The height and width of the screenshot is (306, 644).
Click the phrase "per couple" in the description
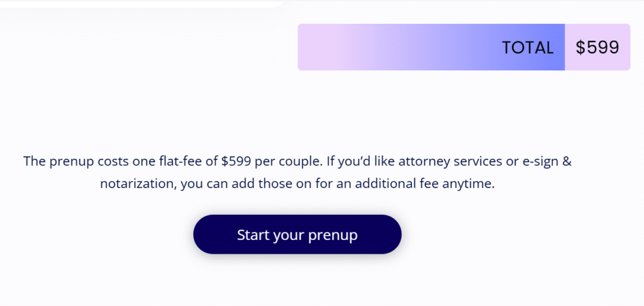pos(287,161)
